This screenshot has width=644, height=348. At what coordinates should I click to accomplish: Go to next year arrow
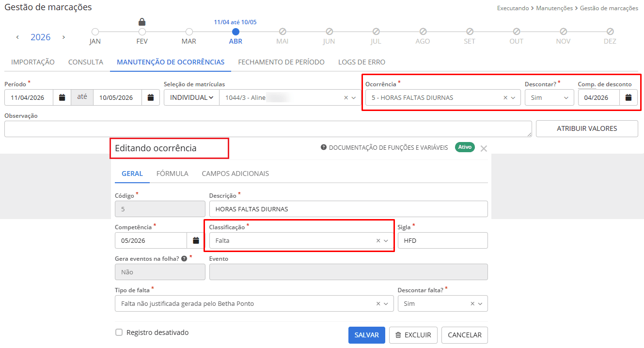(63, 37)
